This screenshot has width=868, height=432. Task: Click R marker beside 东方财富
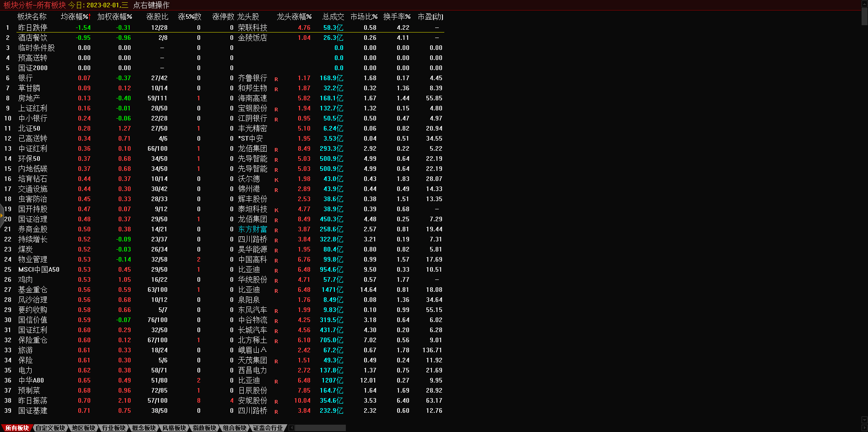276,230
